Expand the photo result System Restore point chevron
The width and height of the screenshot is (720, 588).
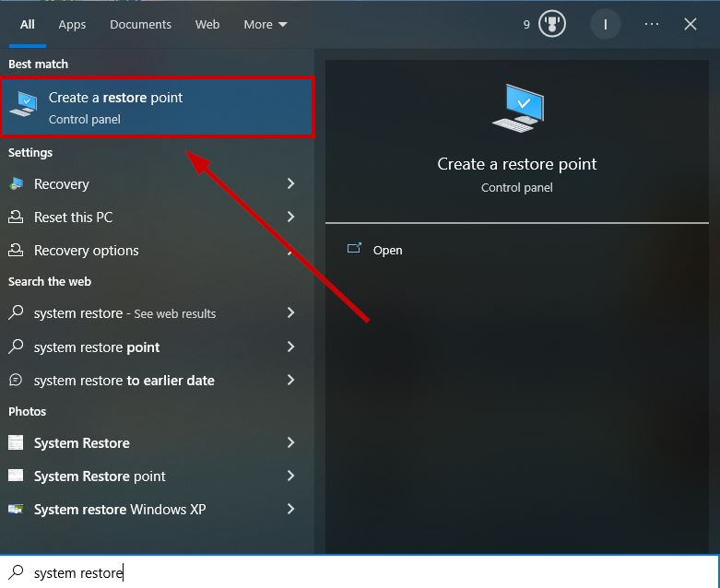pos(290,476)
